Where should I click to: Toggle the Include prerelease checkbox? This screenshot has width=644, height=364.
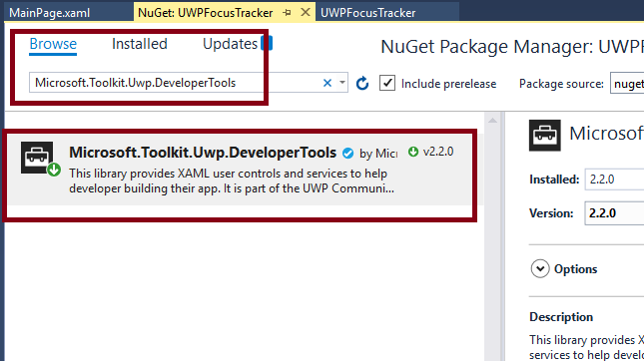pyautogui.click(x=386, y=84)
